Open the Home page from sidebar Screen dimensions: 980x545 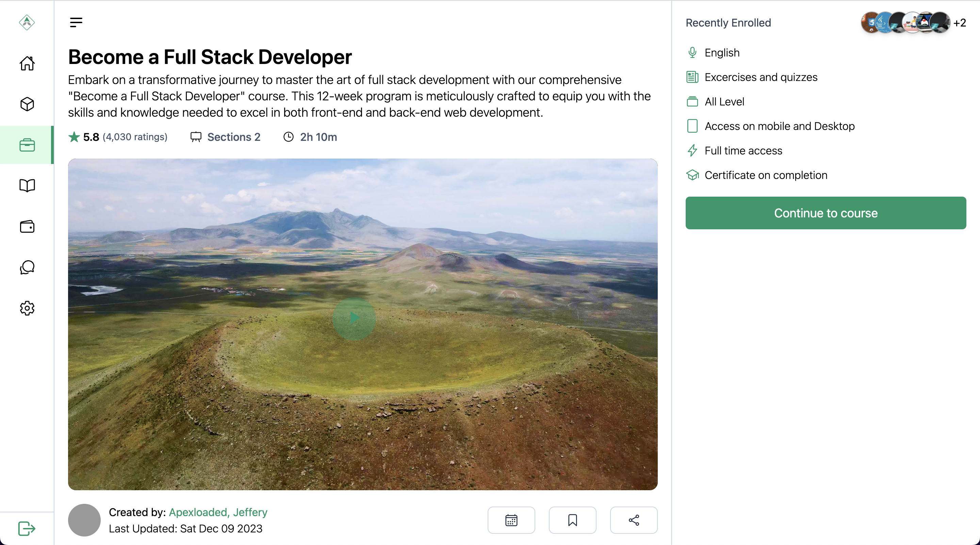point(27,63)
